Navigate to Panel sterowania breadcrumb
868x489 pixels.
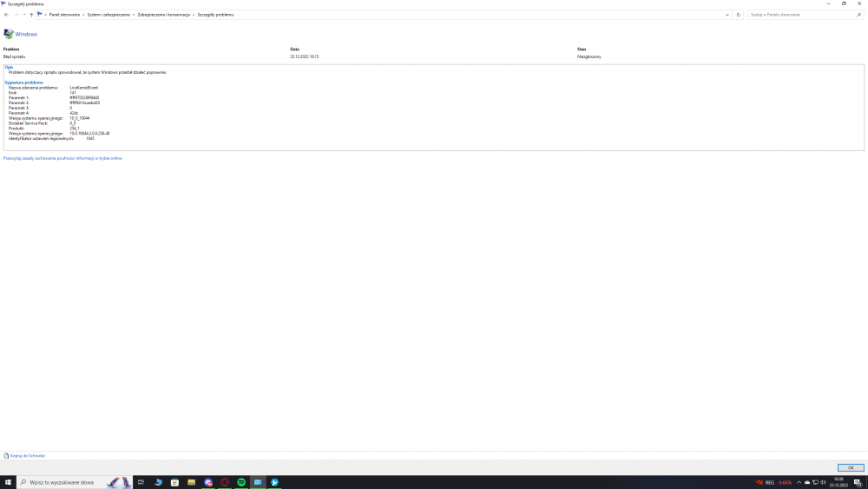click(65, 15)
